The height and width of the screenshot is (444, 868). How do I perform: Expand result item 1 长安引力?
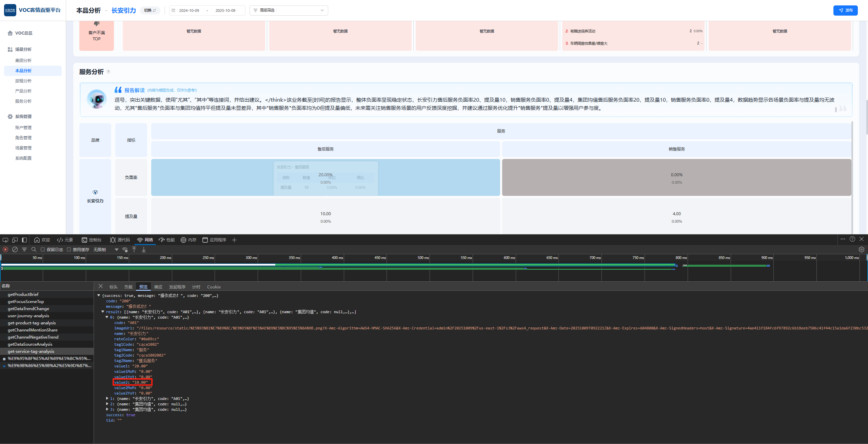pos(107,399)
